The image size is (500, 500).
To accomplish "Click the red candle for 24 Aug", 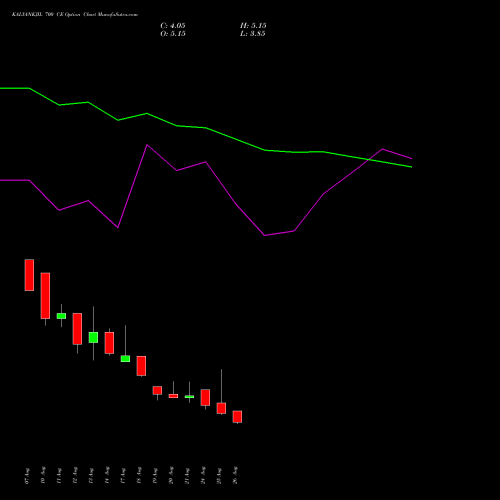I will tap(205, 397).
